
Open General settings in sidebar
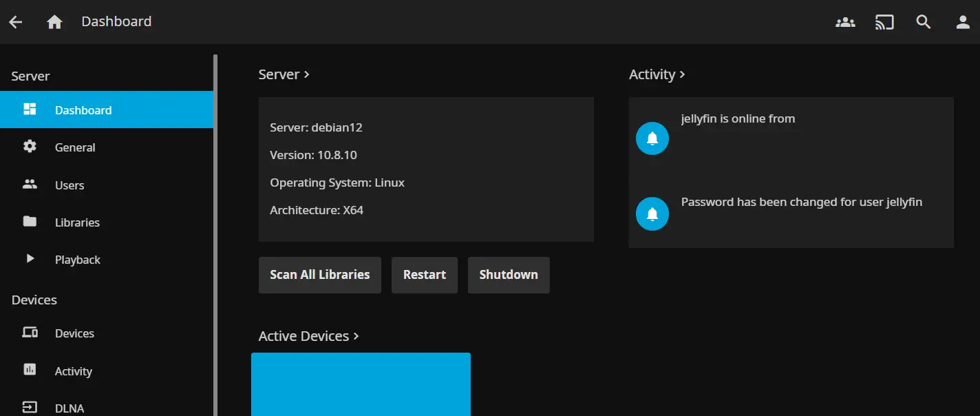point(75,147)
